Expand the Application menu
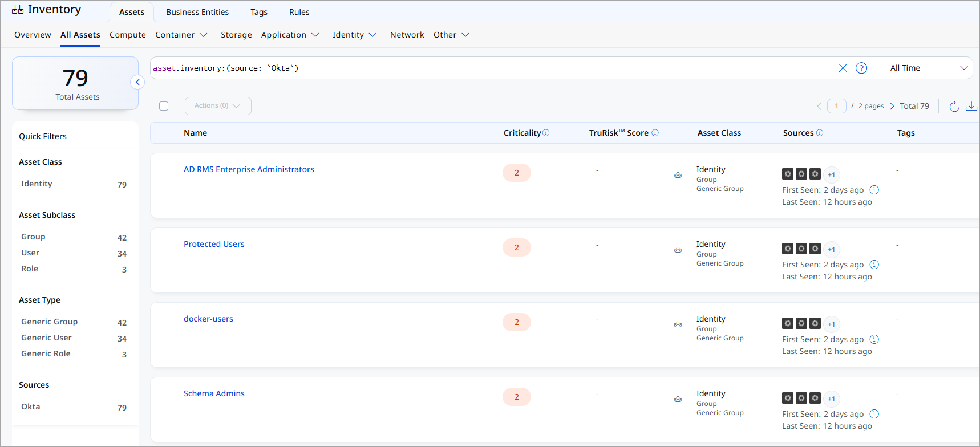The image size is (980, 447). [x=290, y=35]
